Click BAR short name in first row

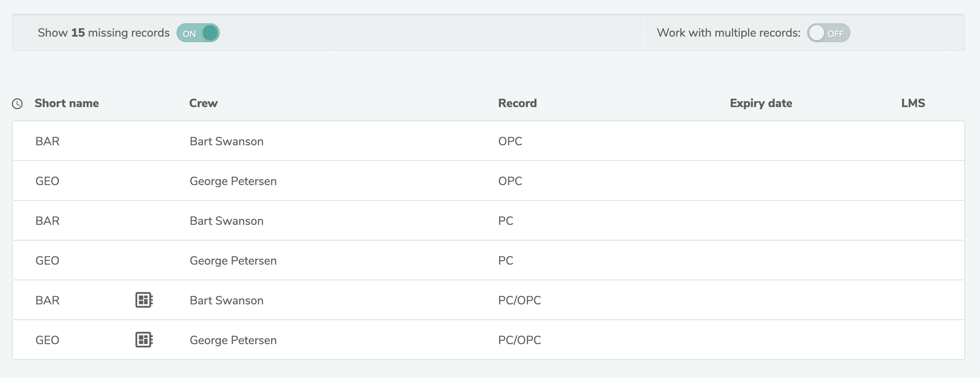[x=47, y=141]
